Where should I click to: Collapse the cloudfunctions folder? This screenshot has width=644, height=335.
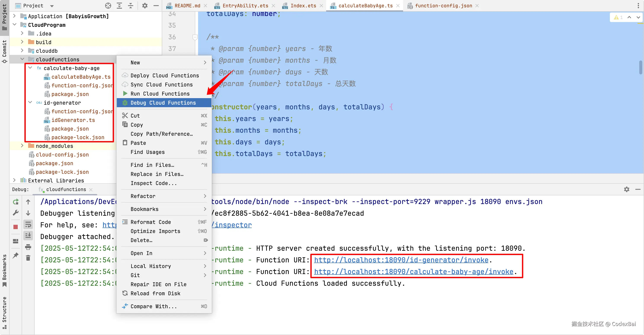click(x=22, y=59)
